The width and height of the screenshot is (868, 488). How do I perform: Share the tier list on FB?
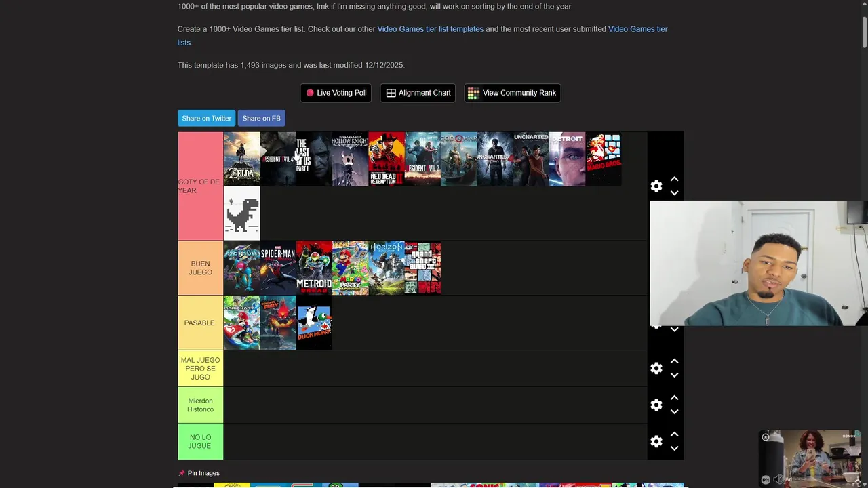261,118
